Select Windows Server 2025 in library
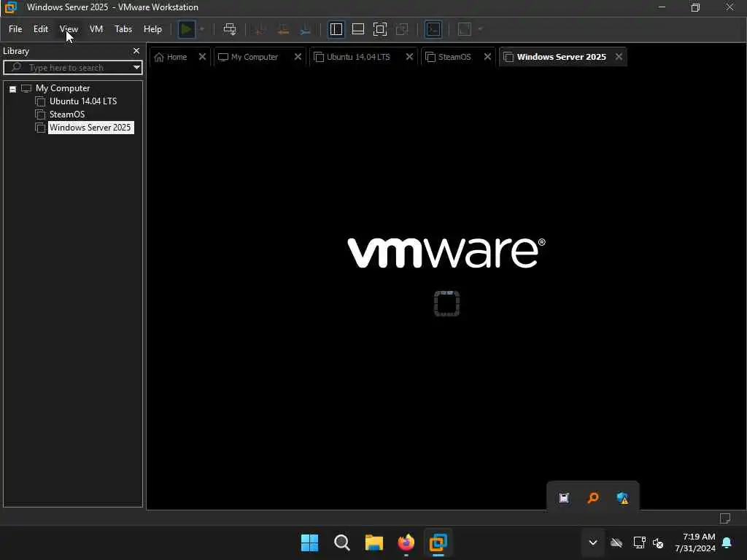This screenshot has width=747, height=560. click(x=90, y=128)
